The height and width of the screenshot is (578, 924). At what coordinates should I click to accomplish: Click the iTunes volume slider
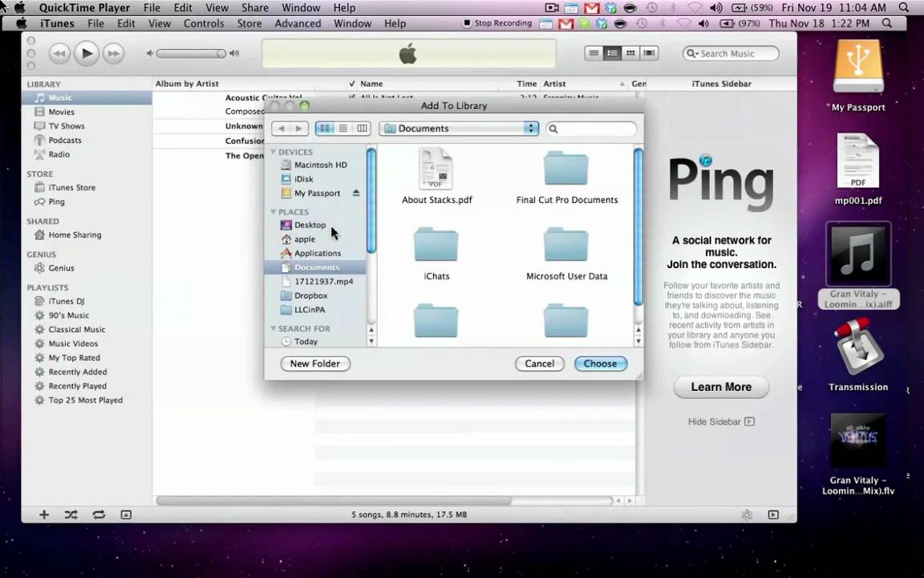(192, 53)
